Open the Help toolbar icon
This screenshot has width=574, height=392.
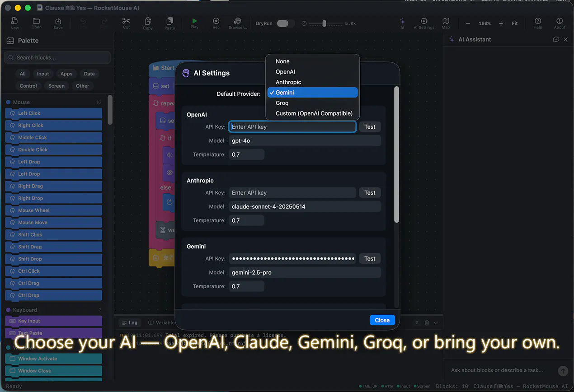[x=538, y=23]
